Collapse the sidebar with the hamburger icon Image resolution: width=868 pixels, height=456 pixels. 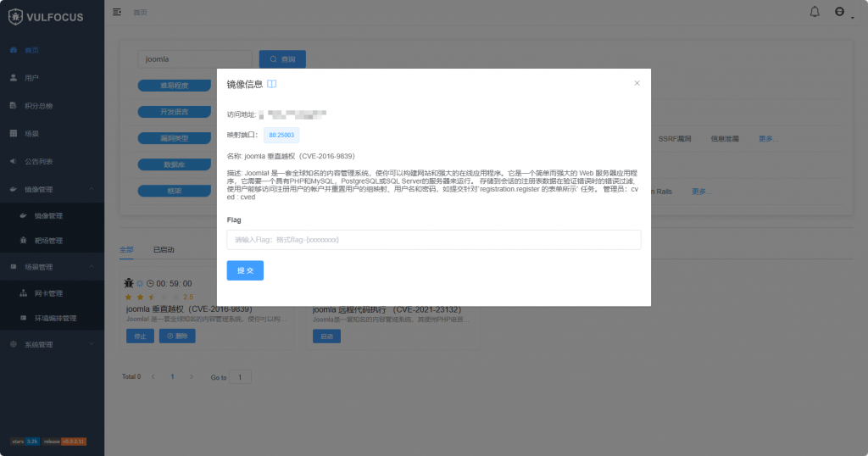click(x=117, y=12)
